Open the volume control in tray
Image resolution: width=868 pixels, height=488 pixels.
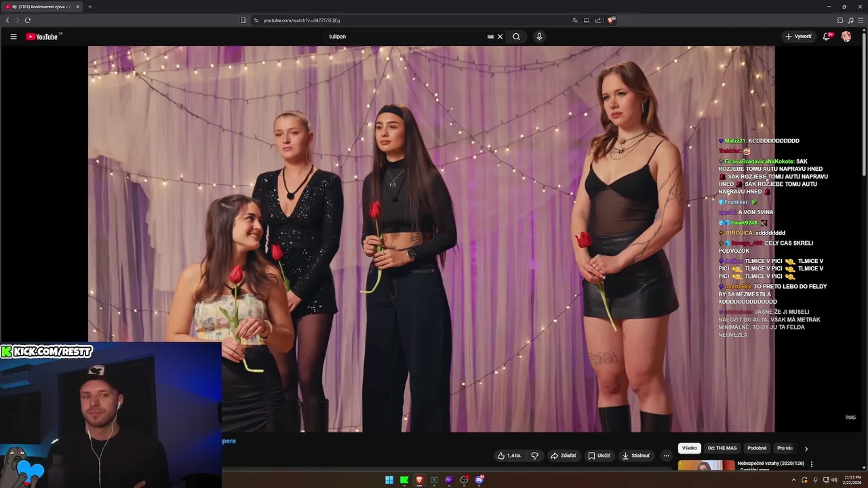coord(834,480)
